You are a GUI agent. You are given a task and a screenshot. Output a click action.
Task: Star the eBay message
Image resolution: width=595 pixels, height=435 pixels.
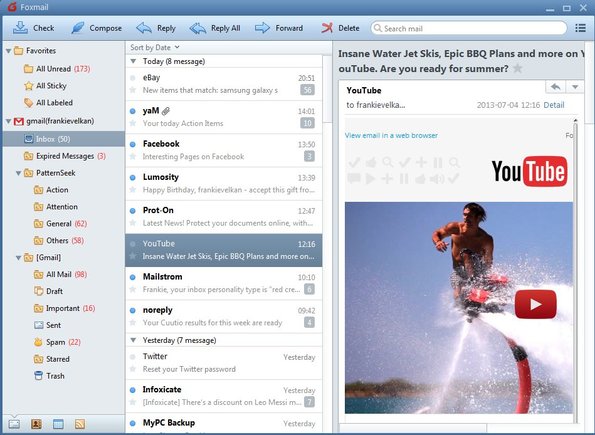click(133, 90)
